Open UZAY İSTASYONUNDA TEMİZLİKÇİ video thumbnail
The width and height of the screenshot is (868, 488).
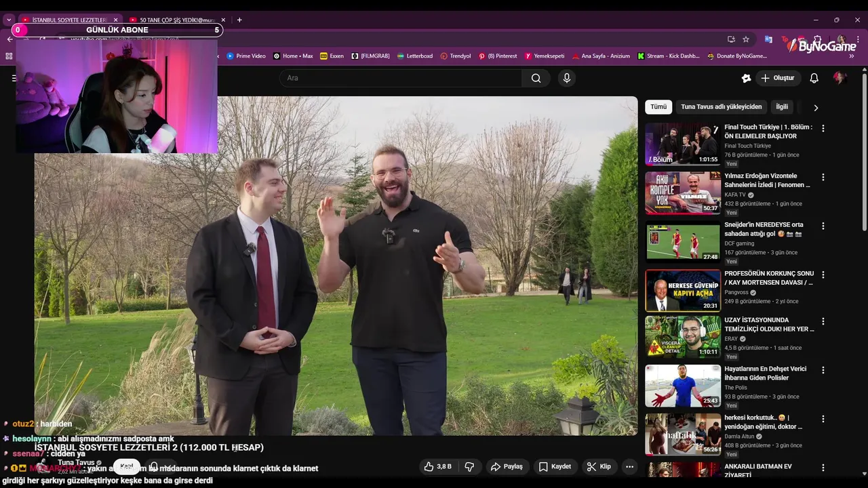point(683,337)
